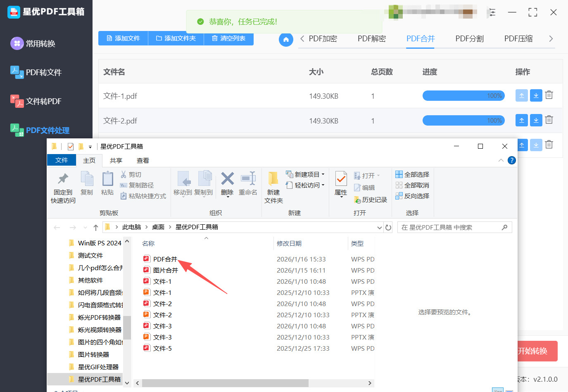Click the progress bar for 文件-2.pdf
Viewport: 568px width, 392px height.
463,120
